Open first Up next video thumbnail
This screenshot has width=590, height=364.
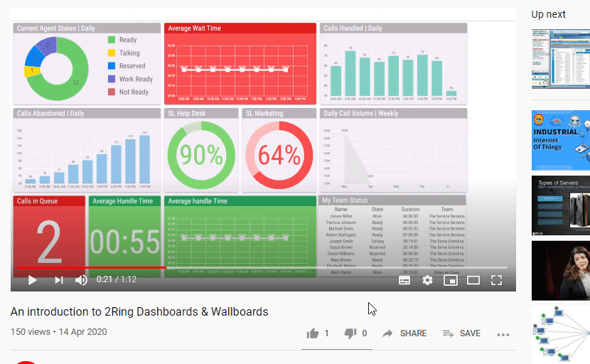pos(561,59)
